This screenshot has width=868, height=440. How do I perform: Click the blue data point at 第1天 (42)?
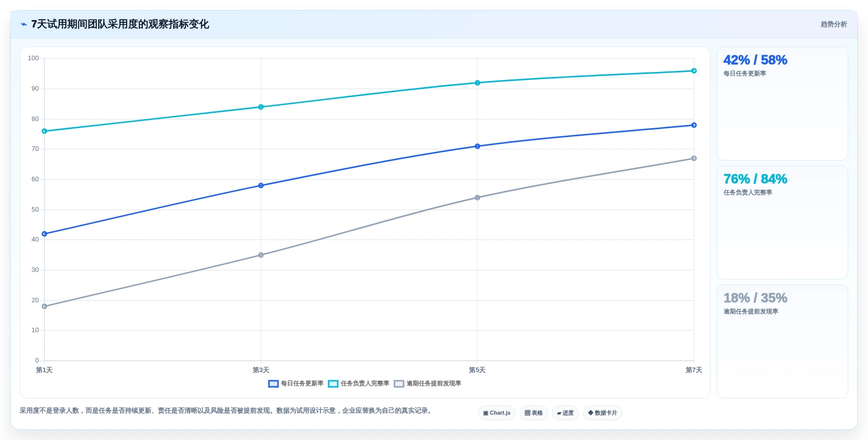click(x=45, y=234)
